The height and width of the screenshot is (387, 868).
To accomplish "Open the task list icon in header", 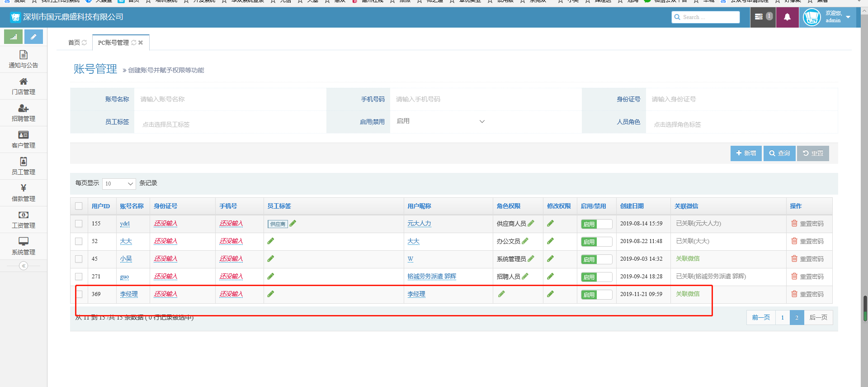I will pyautogui.click(x=759, y=17).
